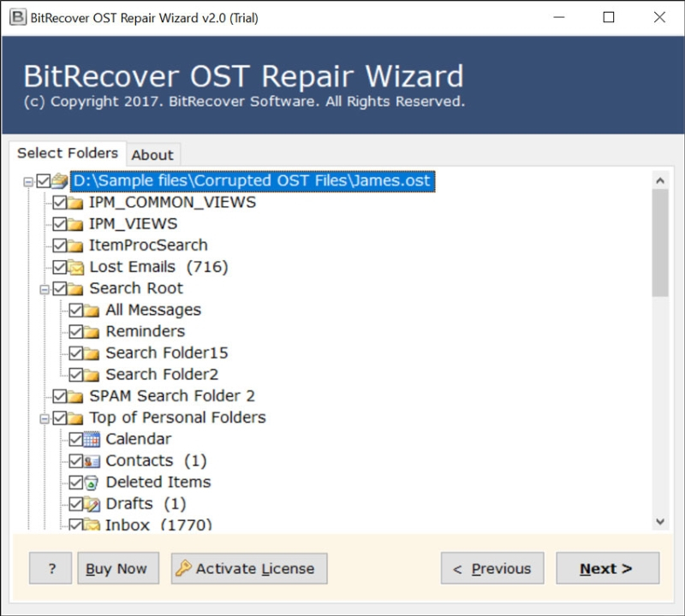685x616 pixels.
Task: Click the Lost Emails envelope folder icon
Action: point(76,267)
